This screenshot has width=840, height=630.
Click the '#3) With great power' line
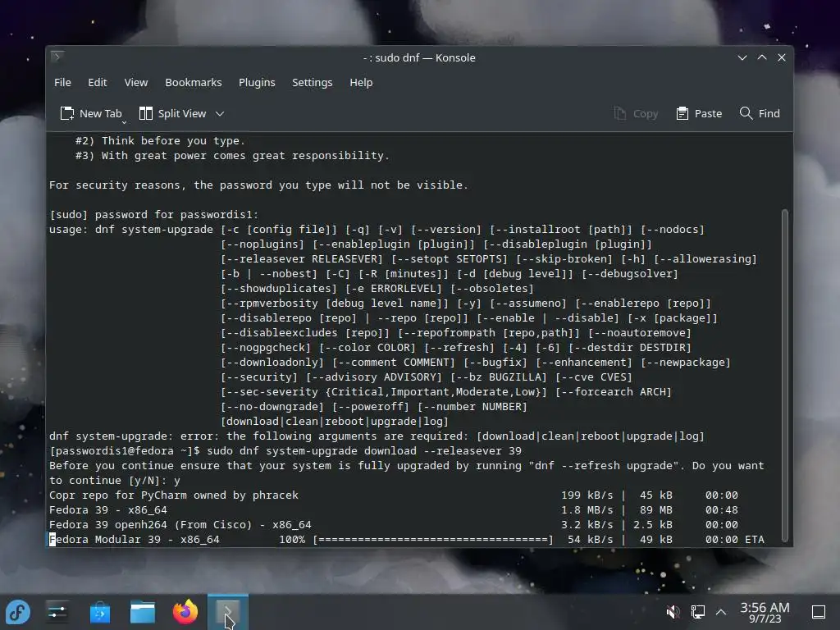click(x=232, y=155)
